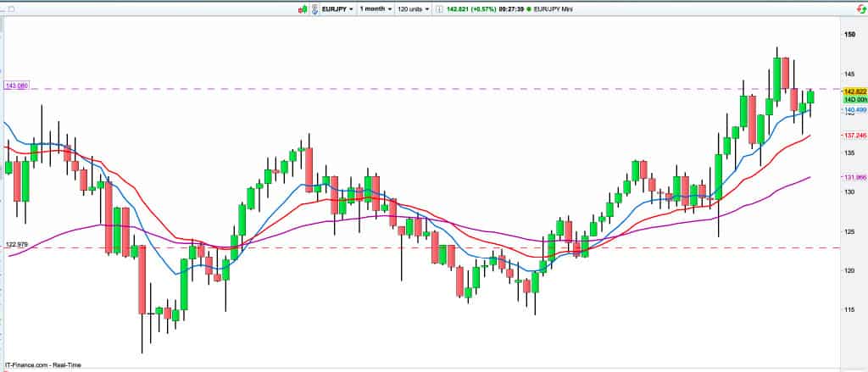This screenshot has width=868, height=372.
Task: Click the candlestick chart style icon
Action: tap(301, 8)
